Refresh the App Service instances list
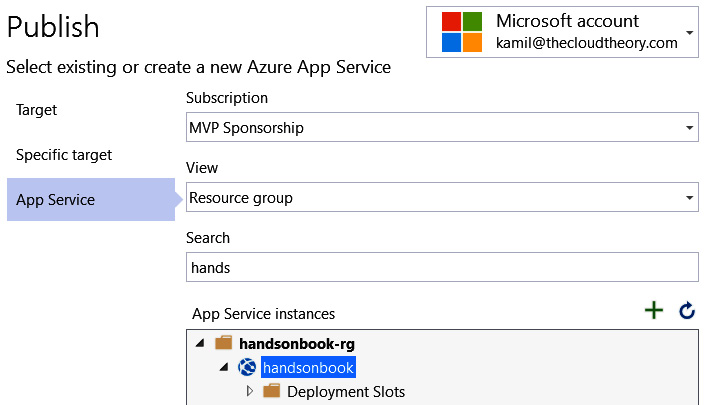This screenshot has width=706, height=405. (687, 310)
